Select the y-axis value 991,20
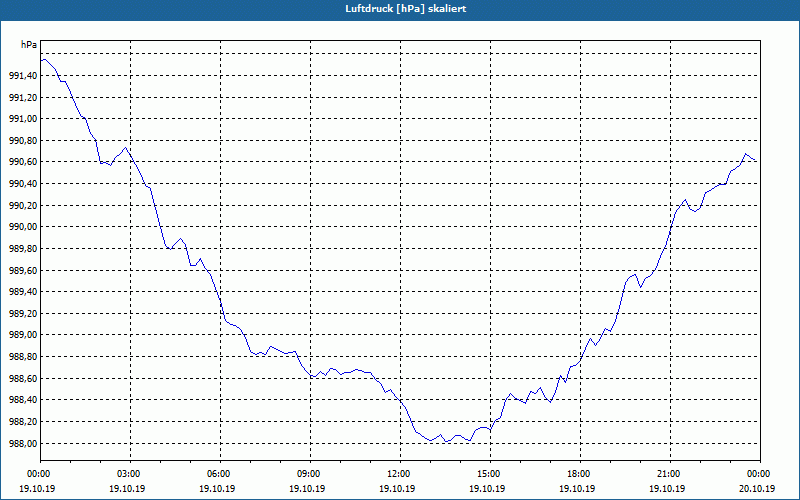The image size is (800, 500). tap(23, 97)
